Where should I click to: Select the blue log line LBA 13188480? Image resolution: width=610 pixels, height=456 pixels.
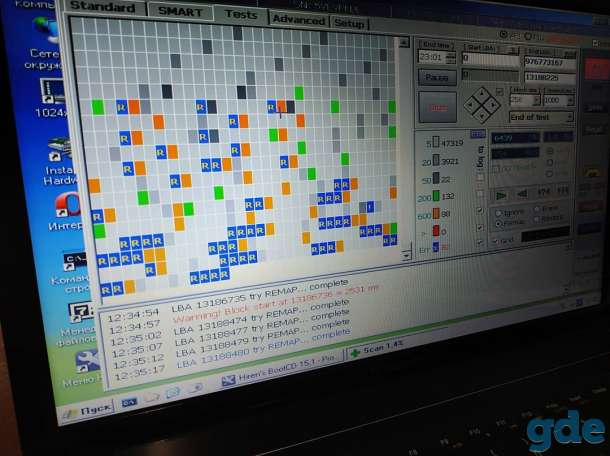[264, 349]
